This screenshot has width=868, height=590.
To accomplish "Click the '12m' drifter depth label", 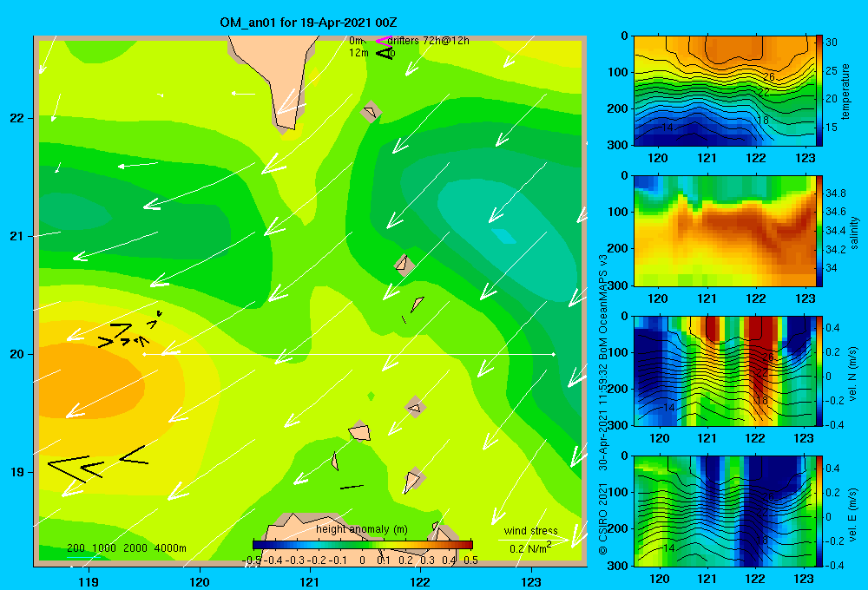I will 358,53.
